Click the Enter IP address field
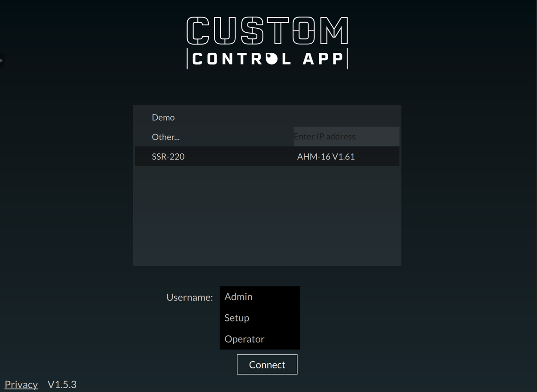 [346, 137]
